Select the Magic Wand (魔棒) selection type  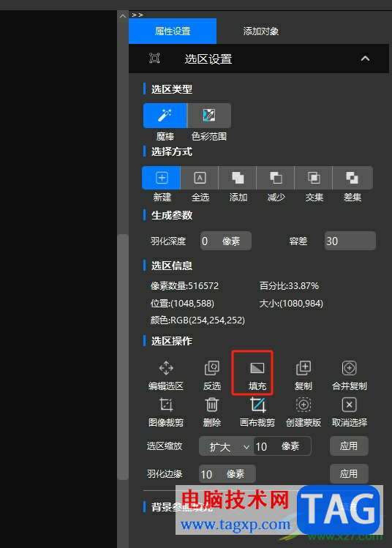tap(165, 116)
